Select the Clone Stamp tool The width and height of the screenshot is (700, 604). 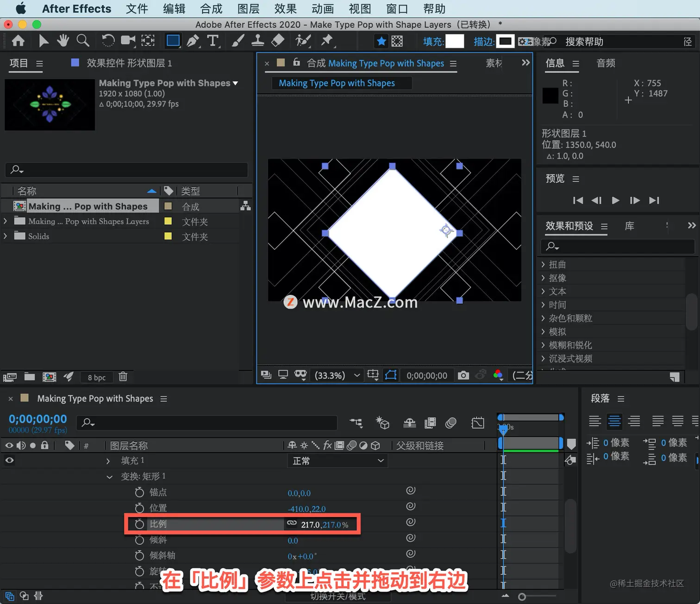coord(257,41)
